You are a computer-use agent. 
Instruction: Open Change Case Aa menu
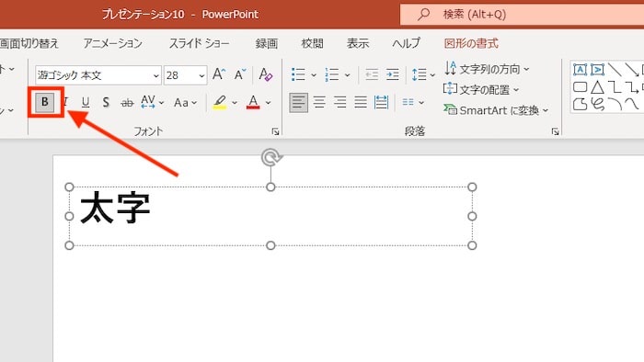[185, 103]
